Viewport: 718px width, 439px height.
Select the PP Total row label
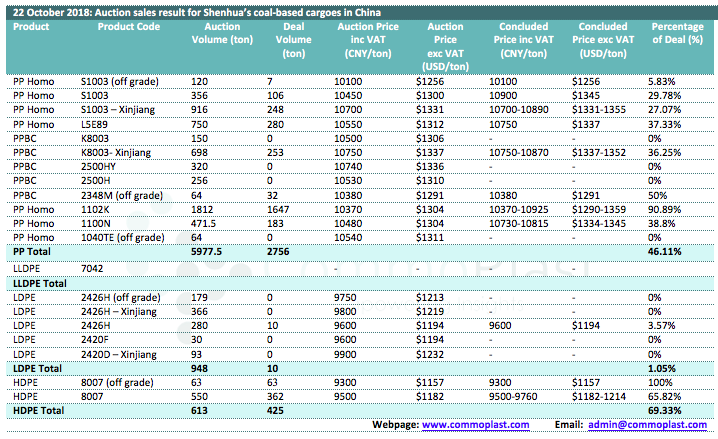(x=32, y=254)
